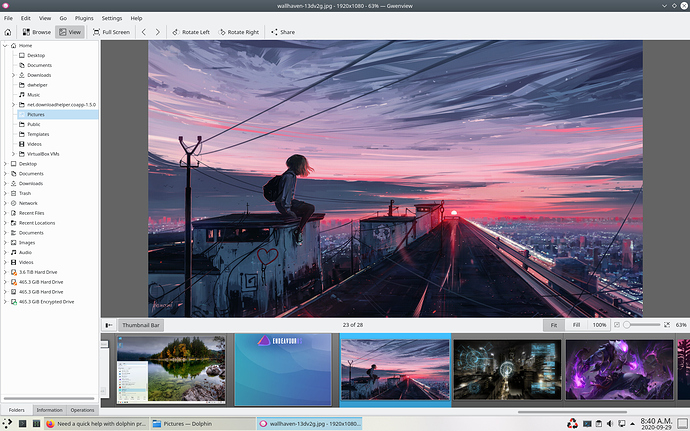This screenshot has width=690, height=431.
Task: Switch to the Folders sidebar tab
Action: [x=17, y=410]
